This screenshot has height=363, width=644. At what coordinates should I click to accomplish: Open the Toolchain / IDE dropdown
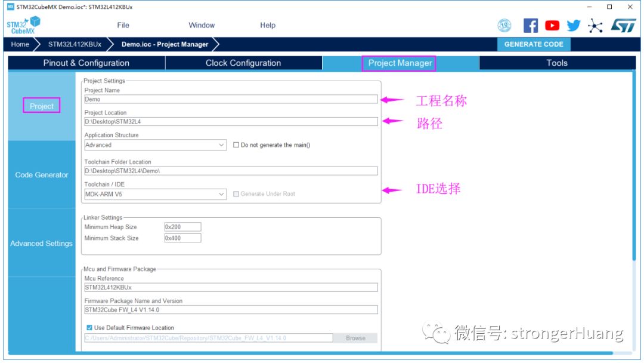(221, 194)
